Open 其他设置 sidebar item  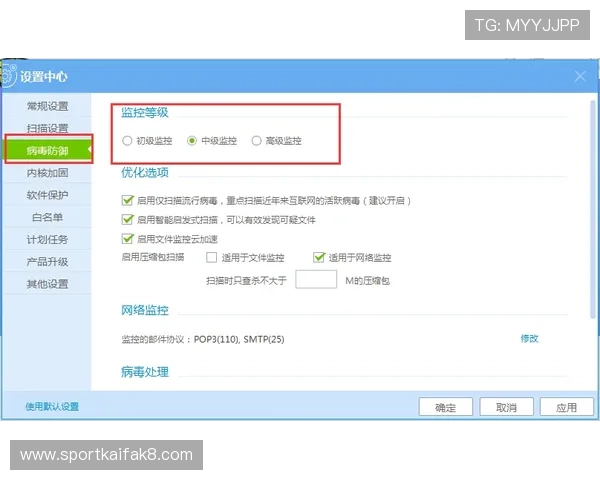[47, 284]
